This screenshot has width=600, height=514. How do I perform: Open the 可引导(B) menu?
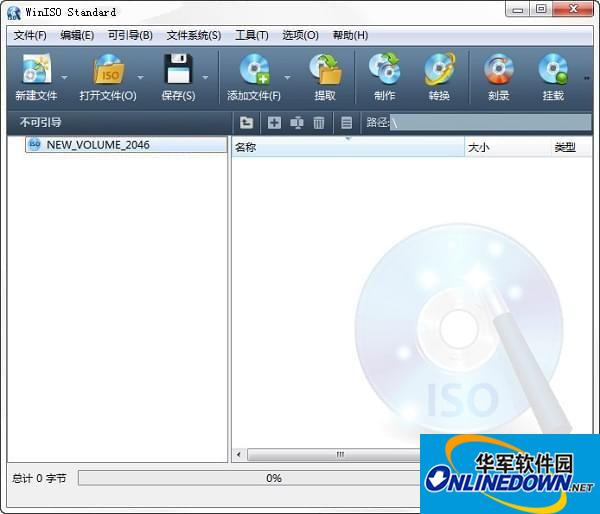pos(130,35)
